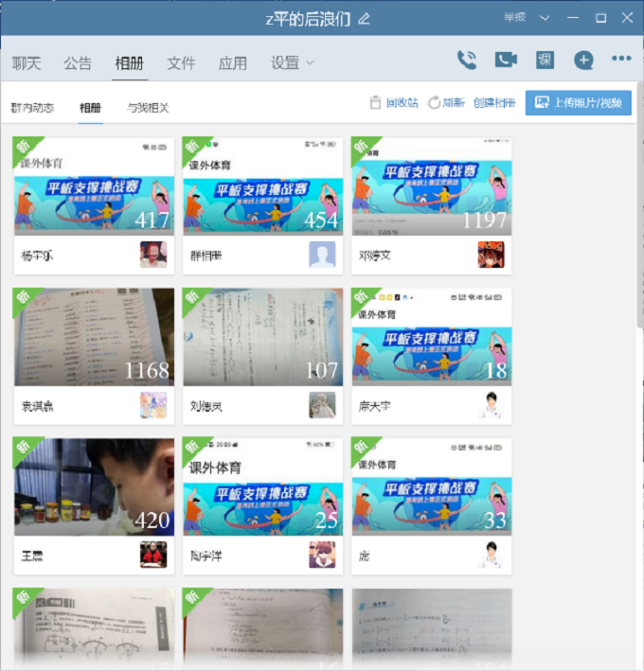The image size is (644, 671).
Task: Click 王震 avatar picture
Action: click(x=153, y=555)
